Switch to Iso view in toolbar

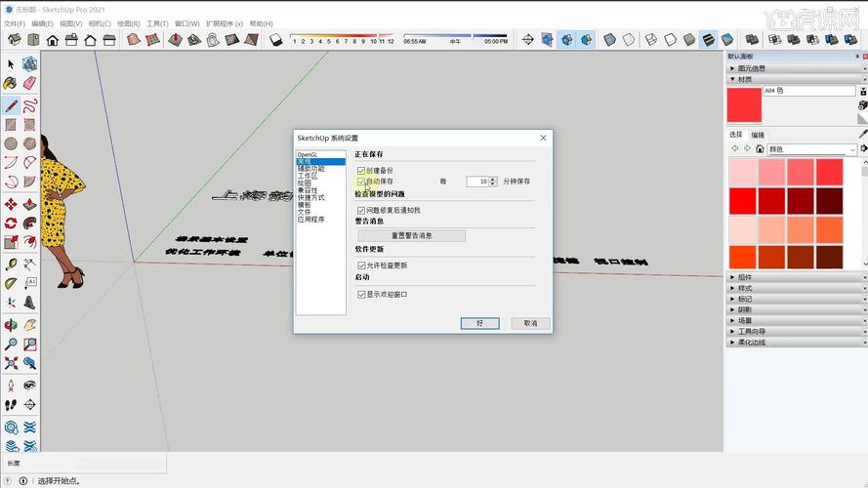pyautogui.click(x=15, y=40)
